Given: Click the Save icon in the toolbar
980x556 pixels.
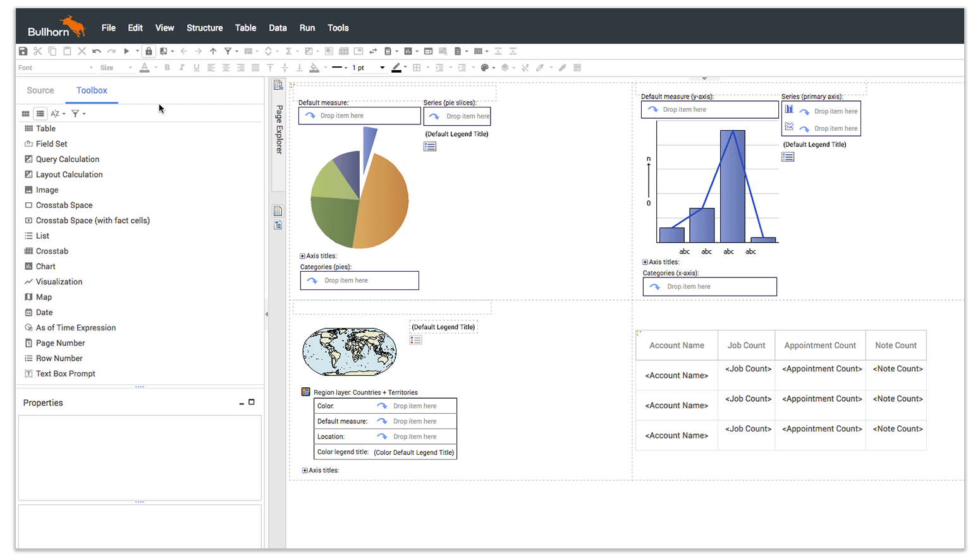Looking at the screenshot, I should [x=23, y=51].
